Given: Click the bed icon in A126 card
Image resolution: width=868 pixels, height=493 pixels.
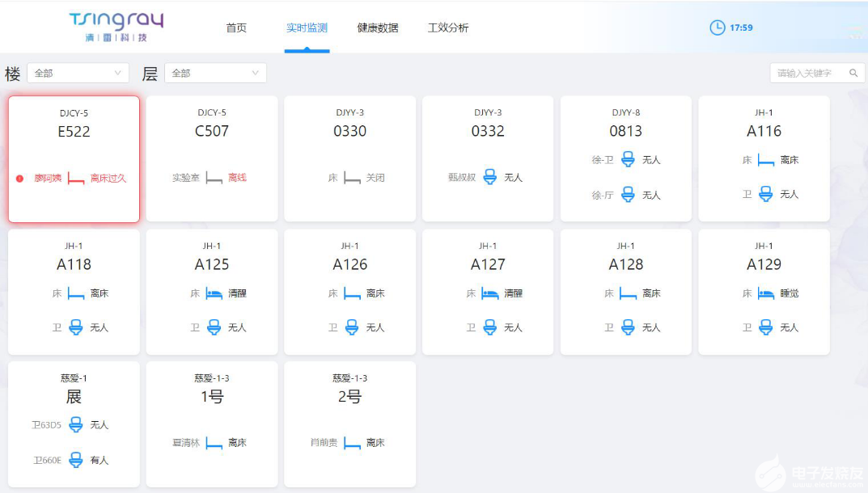Looking at the screenshot, I should [x=352, y=293].
